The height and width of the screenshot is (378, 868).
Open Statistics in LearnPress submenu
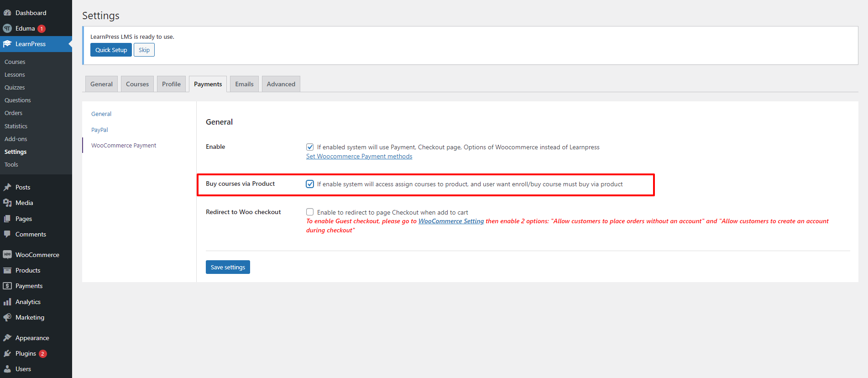coord(16,126)
